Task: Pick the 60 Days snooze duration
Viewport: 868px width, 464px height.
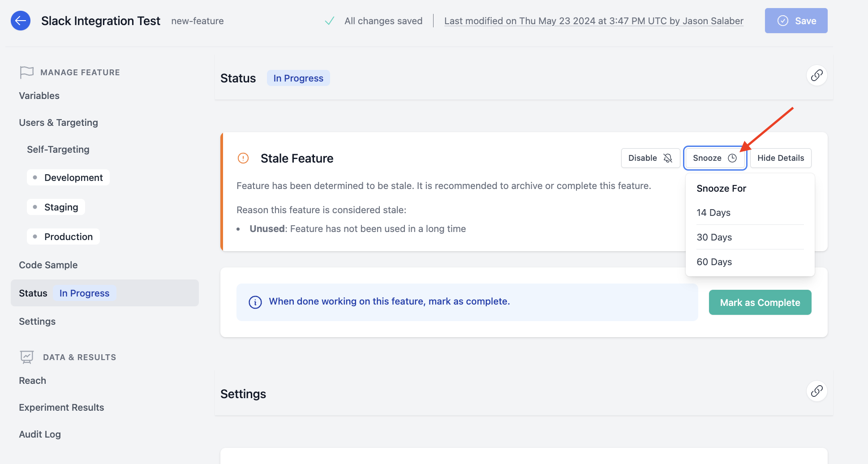Action: tap(714, 262)
